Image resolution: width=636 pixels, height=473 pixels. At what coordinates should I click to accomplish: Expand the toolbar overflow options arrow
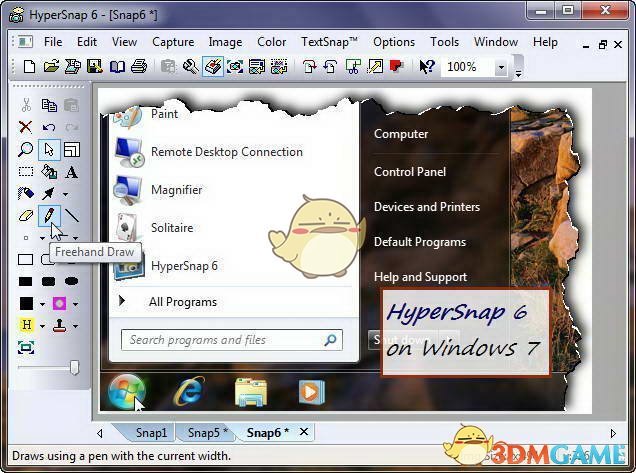[518, 73]
